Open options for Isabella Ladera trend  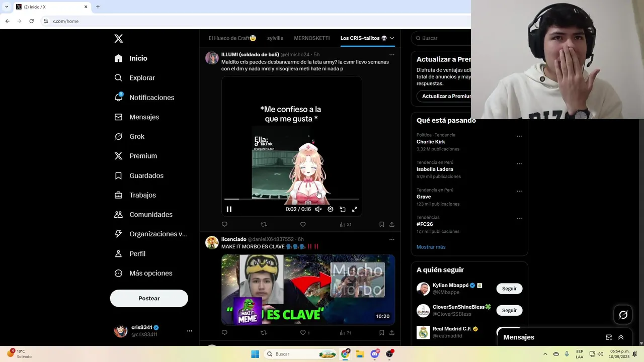point(519,163)
